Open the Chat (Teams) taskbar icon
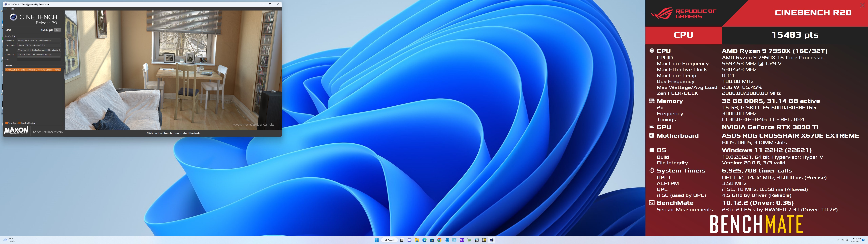Viewport: 868px width, 244px height. (409, 240)
